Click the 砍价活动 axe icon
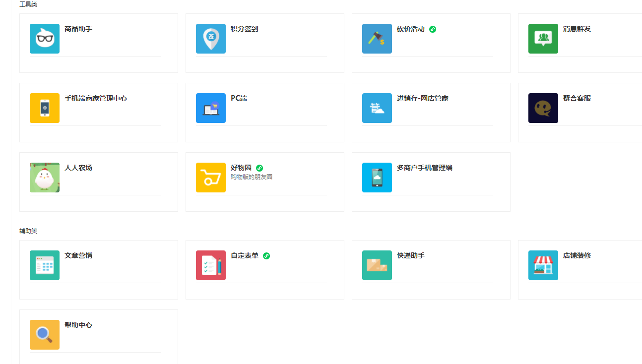Image resolution: width=642 pixels, height=364 pixels. pos(377,39)
